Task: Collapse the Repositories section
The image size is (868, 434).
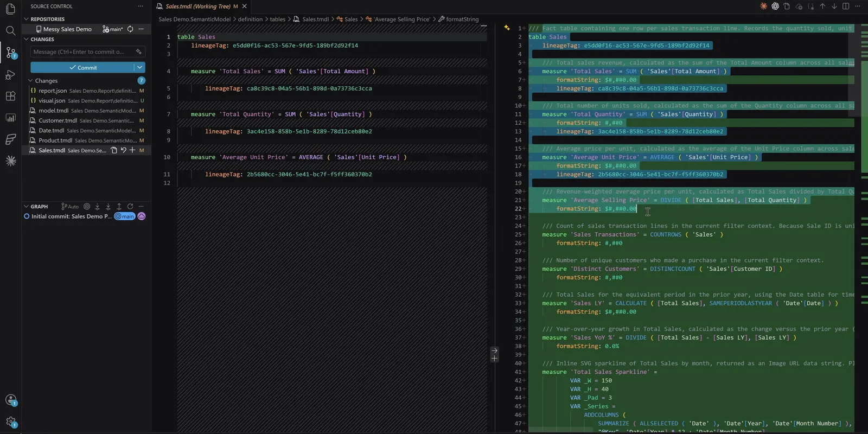Action: [x=26, y=19]
